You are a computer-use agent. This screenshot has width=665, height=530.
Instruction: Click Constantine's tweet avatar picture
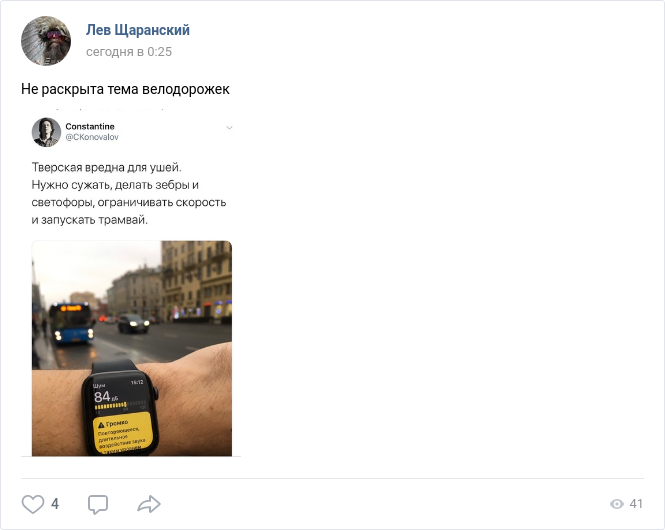pyautogui.click(x=46, y=132)
